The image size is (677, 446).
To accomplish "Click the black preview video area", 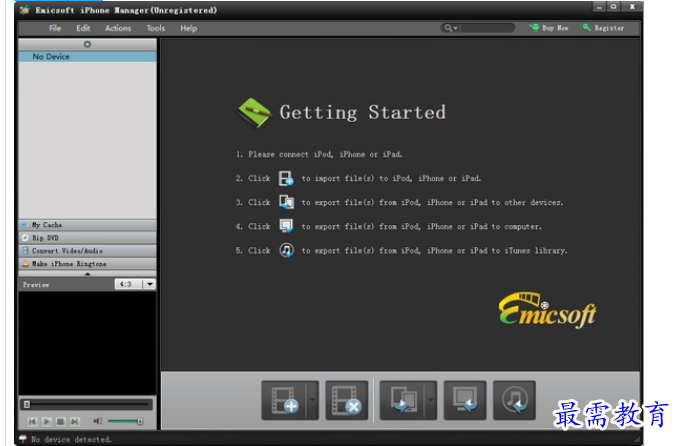I will [x=88, y=343].
